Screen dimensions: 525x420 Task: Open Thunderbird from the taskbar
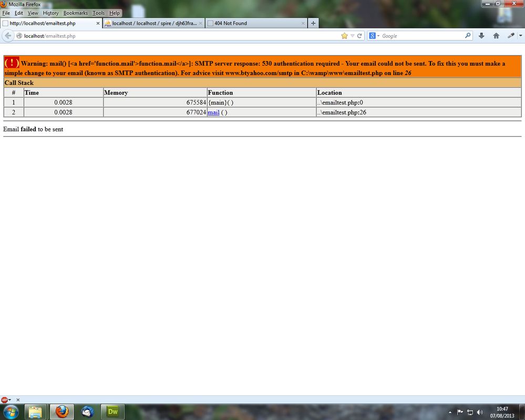(87, 412)
